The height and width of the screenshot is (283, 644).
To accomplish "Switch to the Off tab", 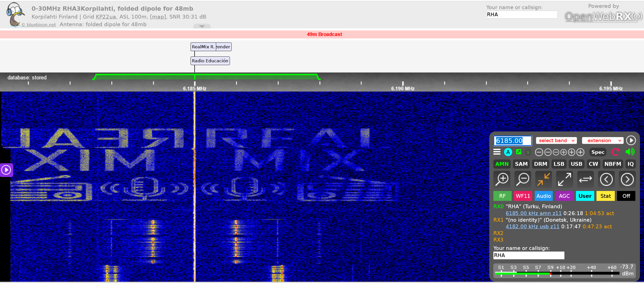I will point(626,196).
